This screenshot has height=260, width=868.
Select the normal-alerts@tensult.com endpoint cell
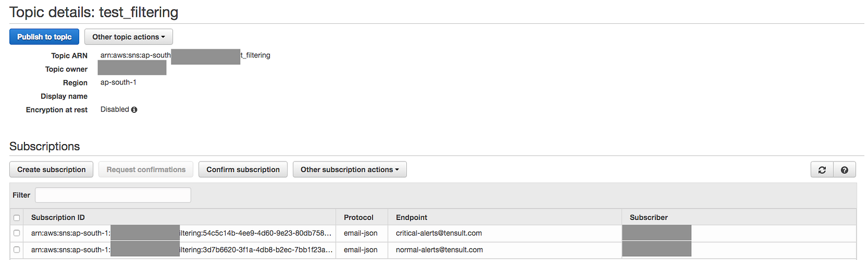coord(439,250)
